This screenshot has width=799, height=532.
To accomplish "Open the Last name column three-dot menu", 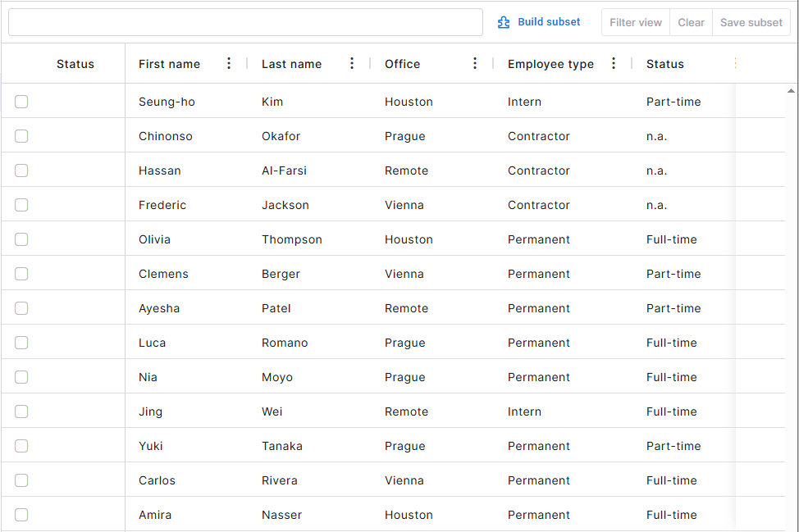I will 352,64.
